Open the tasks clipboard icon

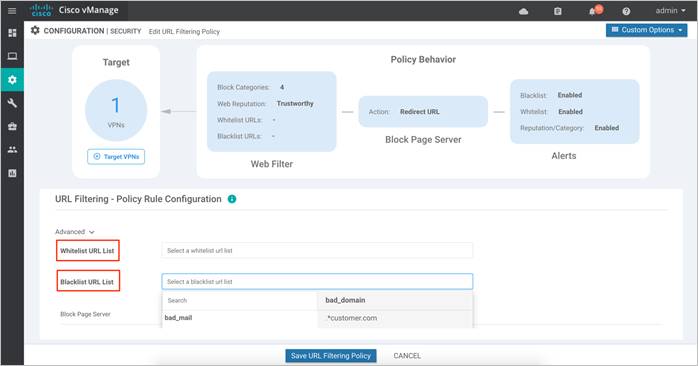(558, 11)
